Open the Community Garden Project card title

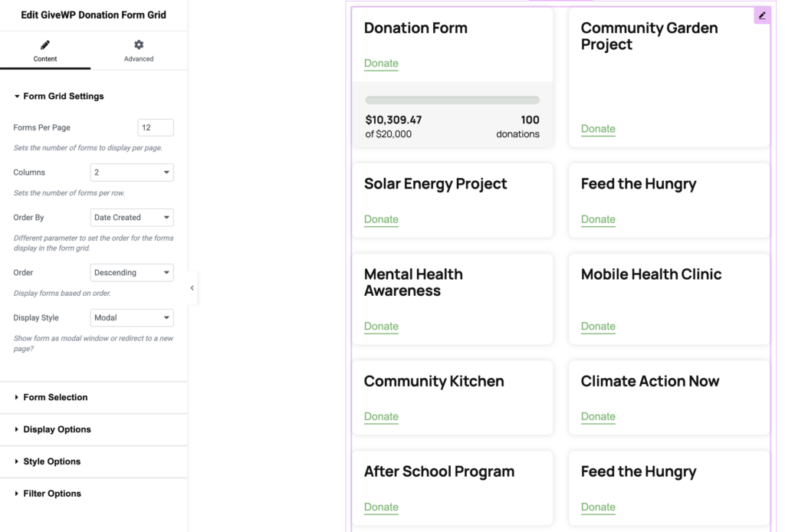(x=649, y=36)
